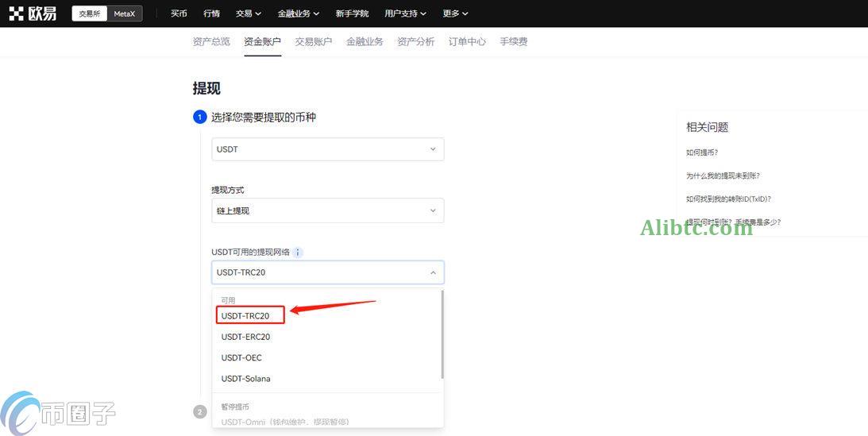Open the 提现何时到账 手续费是多少 link
This screenshot has width=868, height=436.
(734, 222)
